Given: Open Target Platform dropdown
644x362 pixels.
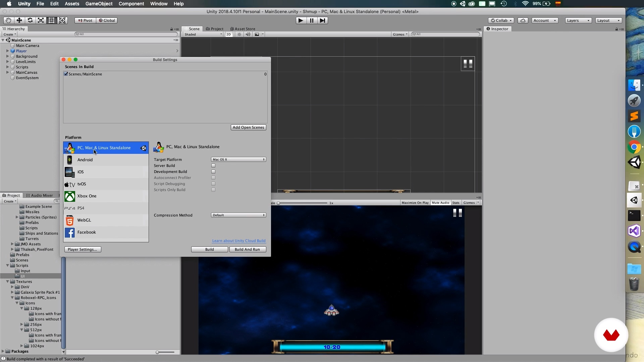Looking at the screenshot, I should tap(238, 160).
